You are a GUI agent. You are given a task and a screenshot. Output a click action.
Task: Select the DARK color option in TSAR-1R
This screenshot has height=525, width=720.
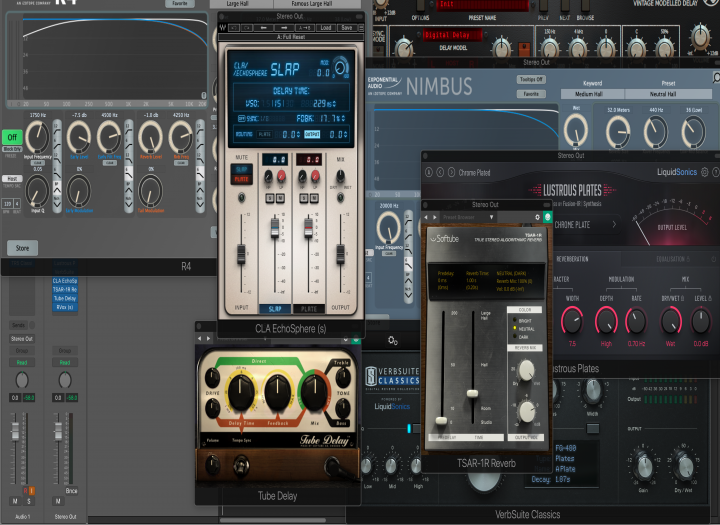point(515,336)
